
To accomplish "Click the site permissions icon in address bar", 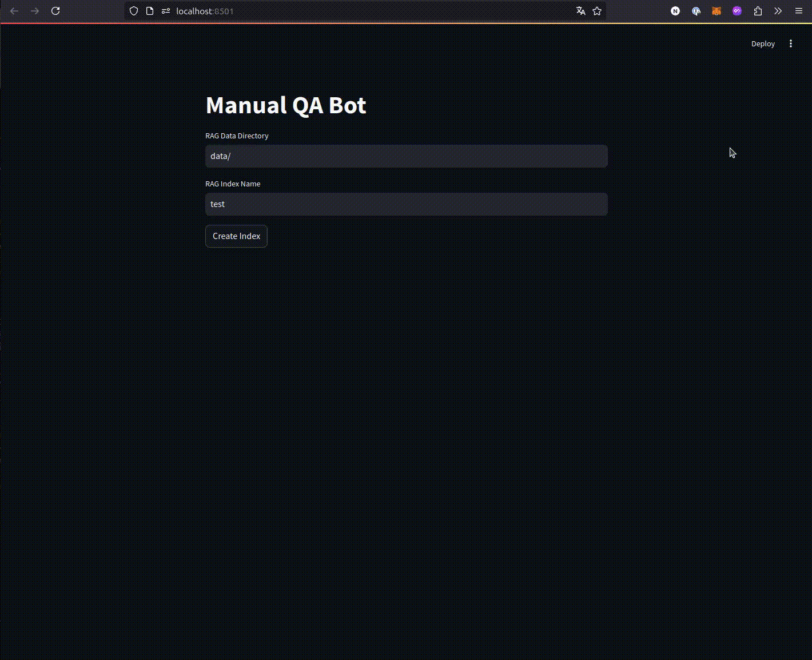I will (166, 11).
